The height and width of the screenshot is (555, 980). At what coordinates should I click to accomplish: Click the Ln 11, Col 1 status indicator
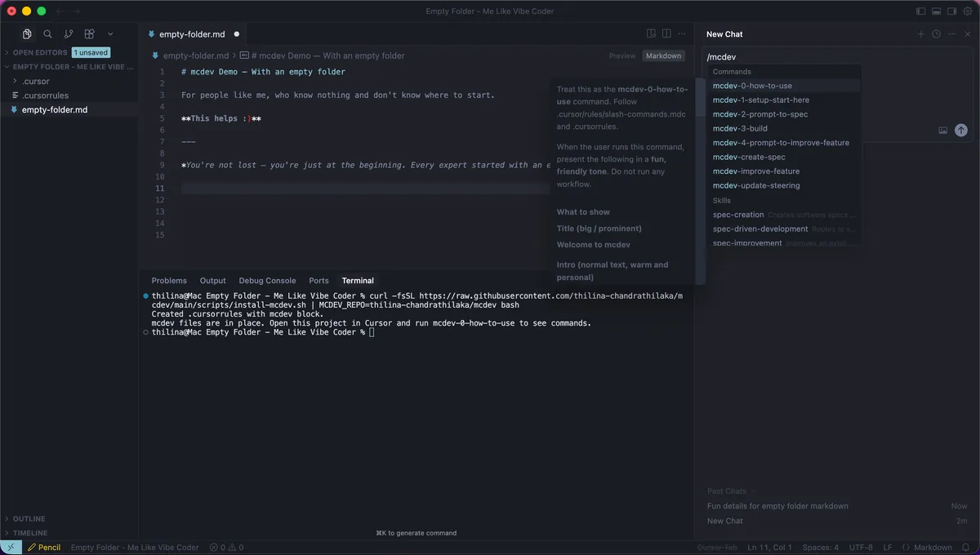771,548
